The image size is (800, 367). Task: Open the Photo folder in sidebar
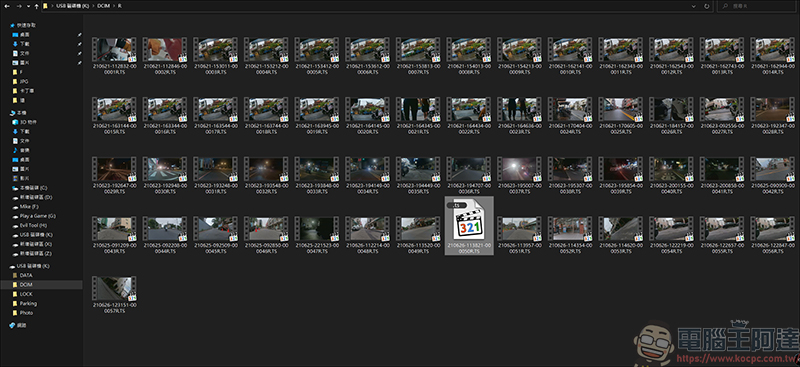(x=27, y=312)
